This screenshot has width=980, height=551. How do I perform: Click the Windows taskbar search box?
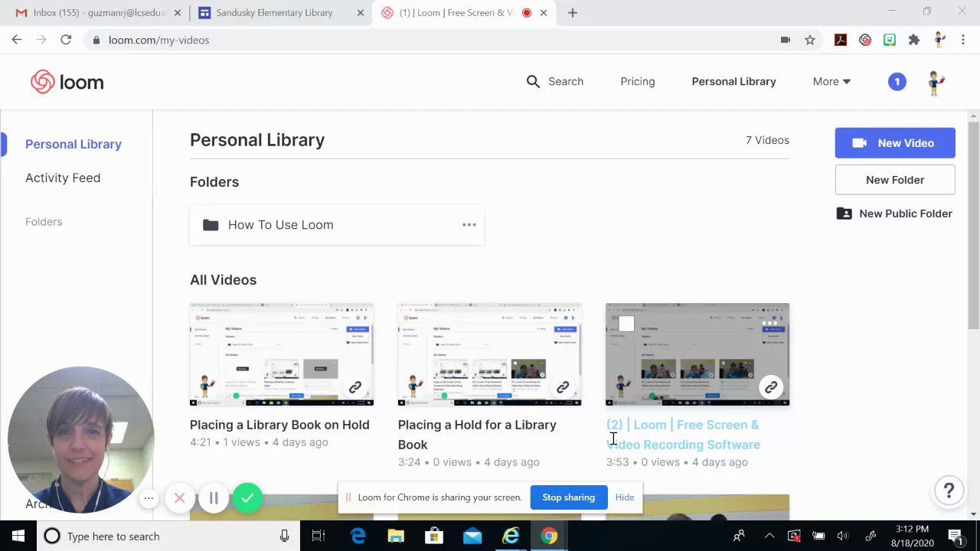tap(167, 536)
